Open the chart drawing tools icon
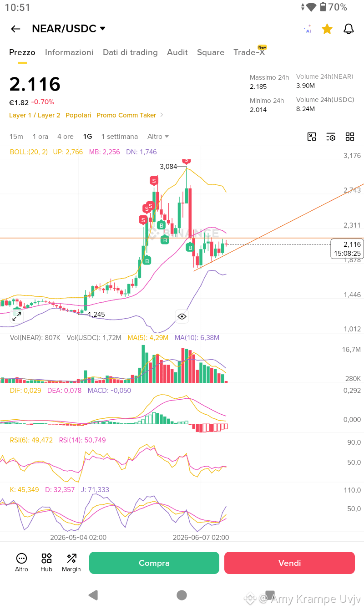Viewport: 364px width, 610px height. (312, 137)
